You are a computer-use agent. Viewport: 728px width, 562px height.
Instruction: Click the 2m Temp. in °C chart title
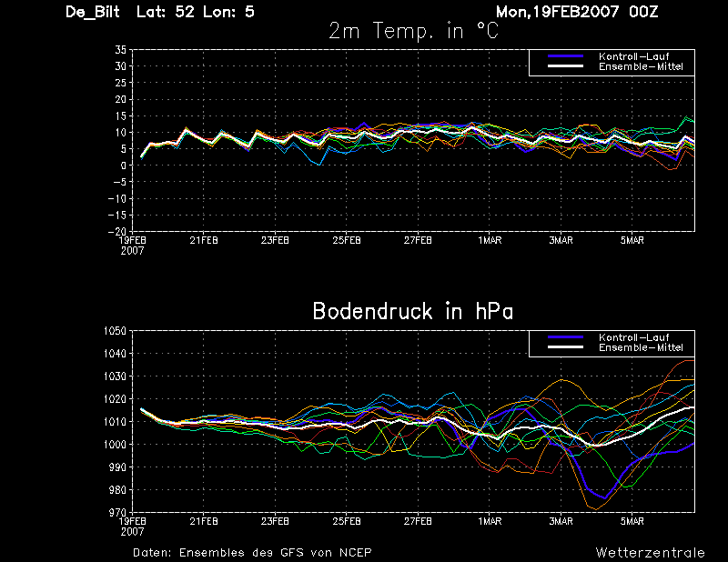[413, 31]
